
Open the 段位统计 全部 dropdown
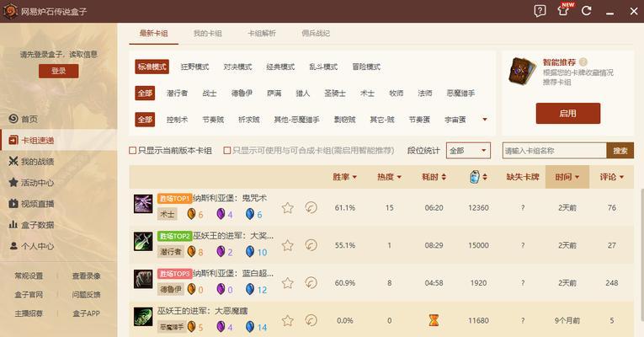coord(468,151)
